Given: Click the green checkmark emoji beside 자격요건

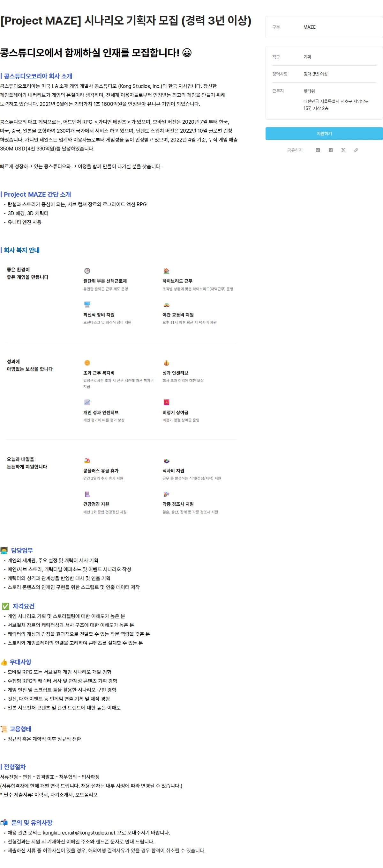Looking at the screenshot, I should pyautogui.click(x=5, y=607).
